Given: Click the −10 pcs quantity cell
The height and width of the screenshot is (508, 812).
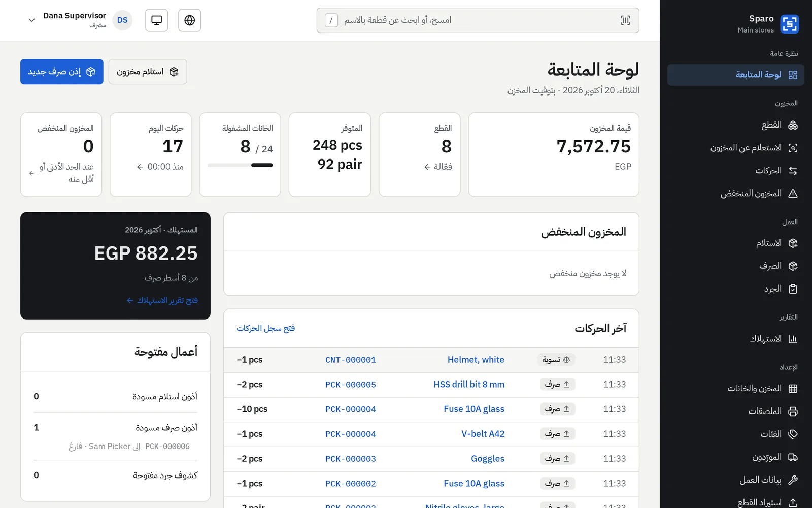Looking at the screenshot, I should point(252,409).
